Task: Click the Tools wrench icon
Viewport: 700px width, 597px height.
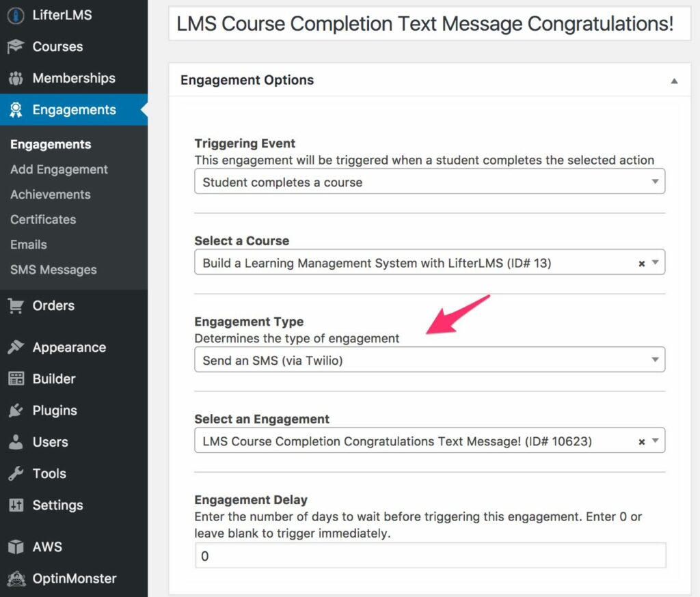Action: (x=16, y=473)
